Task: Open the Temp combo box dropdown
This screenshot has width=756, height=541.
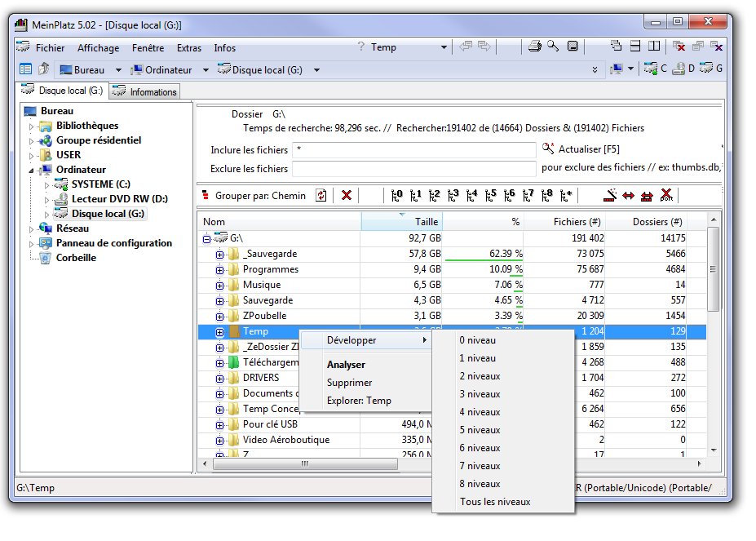Action: pyautogui.click(x=444, y=47)
